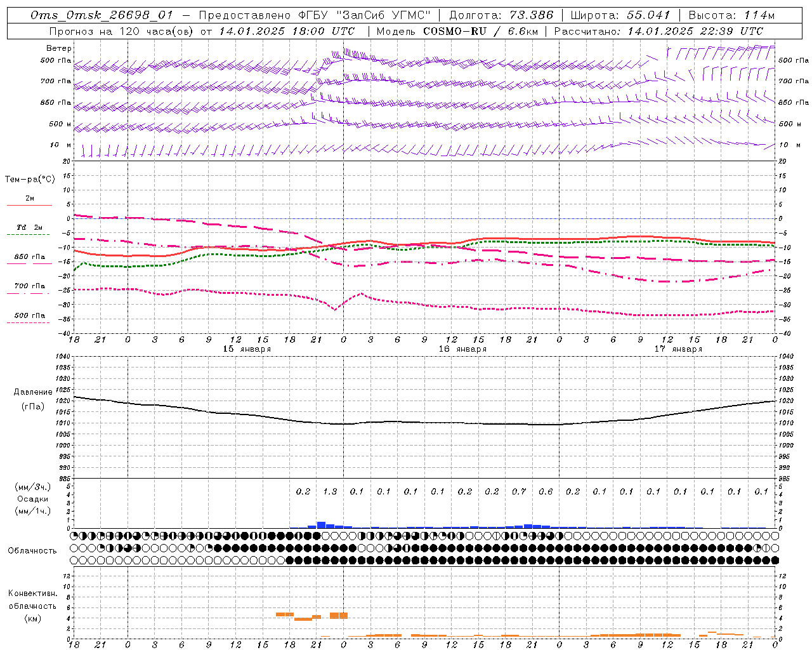812x650 pixels.
Task: Click the Рассчитано: 14.01.2025 22:39 UTC text
Action: coord(658,31)
